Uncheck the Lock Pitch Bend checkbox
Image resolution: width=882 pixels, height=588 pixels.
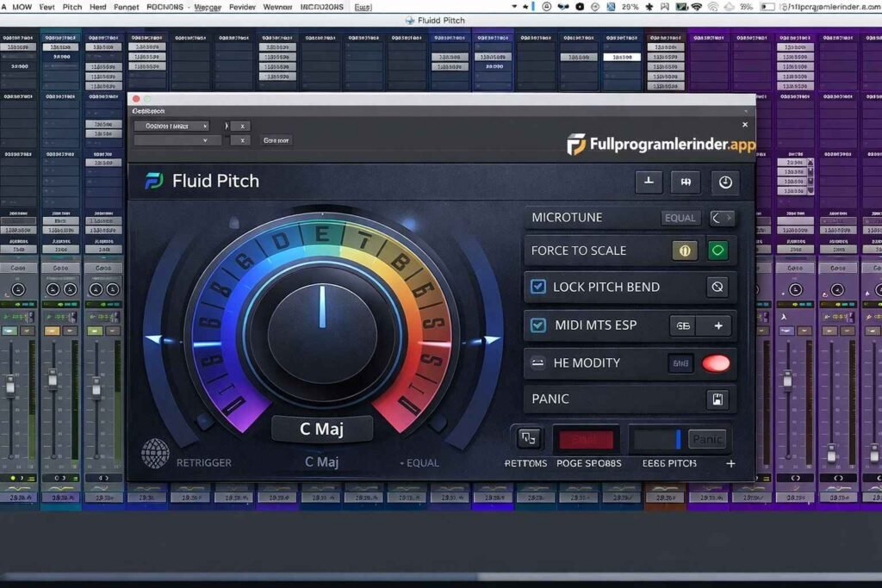[539, 287]
